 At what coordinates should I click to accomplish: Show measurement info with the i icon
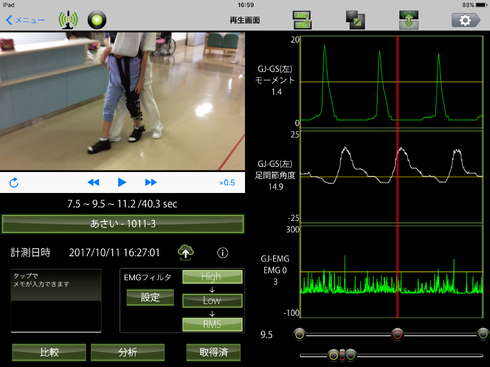click(x=222, y=253)
